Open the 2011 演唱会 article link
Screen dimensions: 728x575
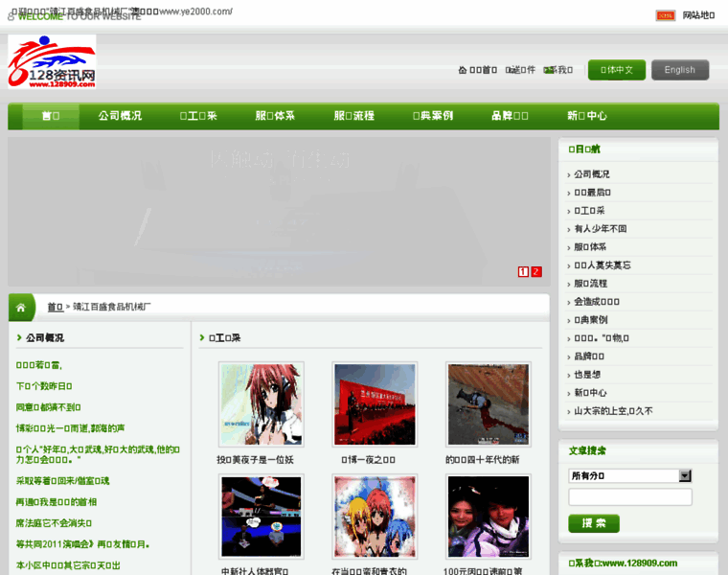(82, 544)
